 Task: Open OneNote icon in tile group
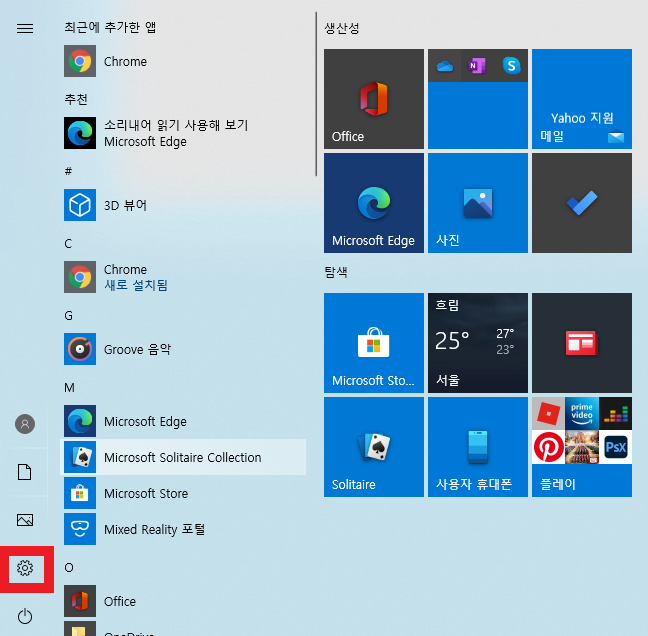pos(478,66)
